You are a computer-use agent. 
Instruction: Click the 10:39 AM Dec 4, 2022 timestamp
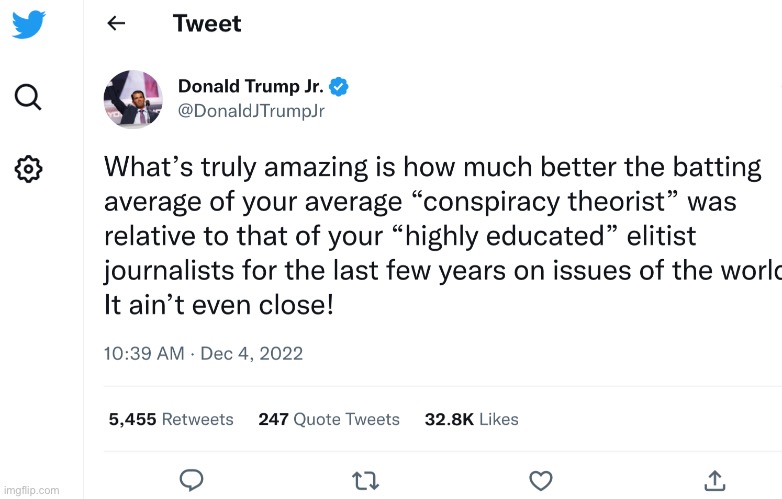(x=203, y=353)
